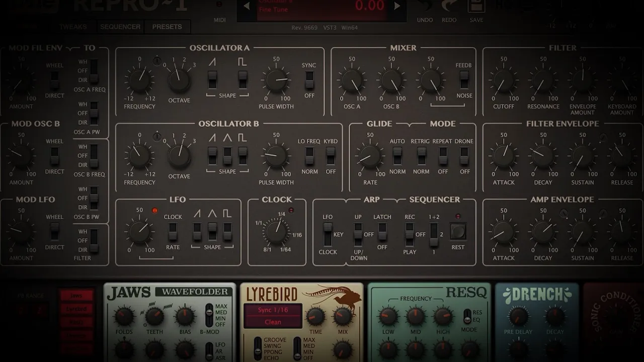Flip Oscillator B KYBD switch
644x362 pixels.
tap(331, 156)
